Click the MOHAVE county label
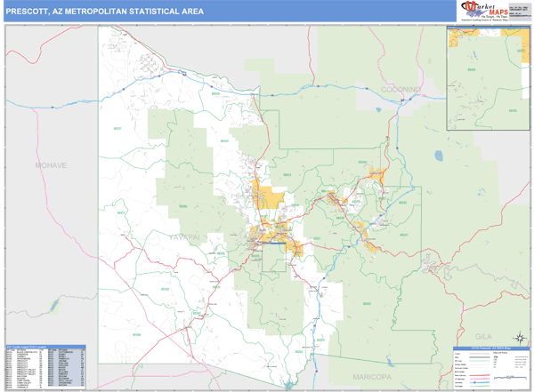Screen dimensions: 534x392 click(x=51, y=166)
